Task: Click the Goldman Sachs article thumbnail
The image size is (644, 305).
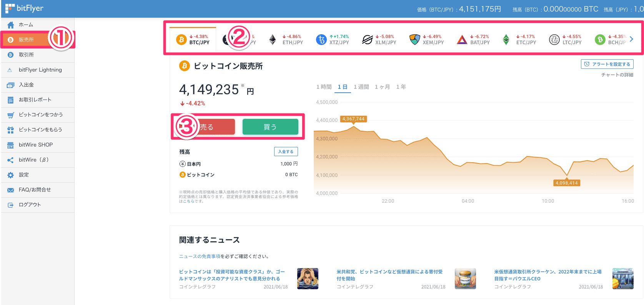Action: point(308,279)
